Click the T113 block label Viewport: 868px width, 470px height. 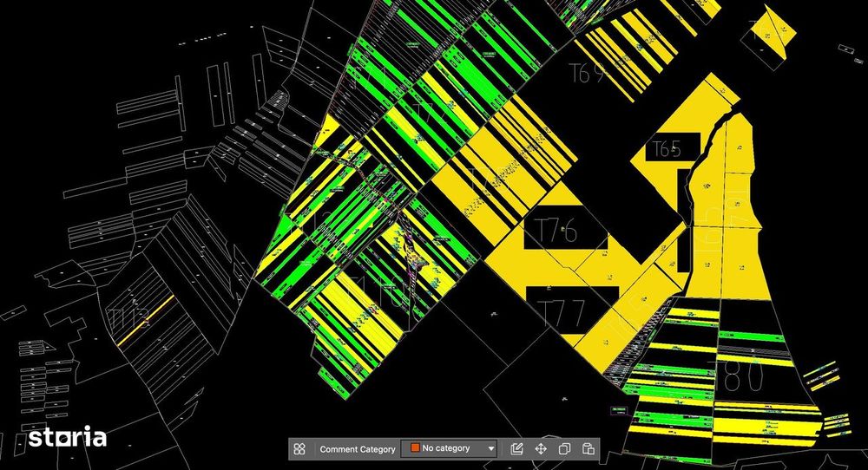[128, 320]
